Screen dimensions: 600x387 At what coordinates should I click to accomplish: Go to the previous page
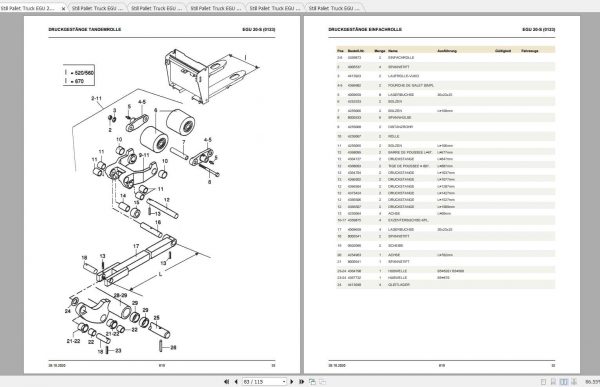236,382
